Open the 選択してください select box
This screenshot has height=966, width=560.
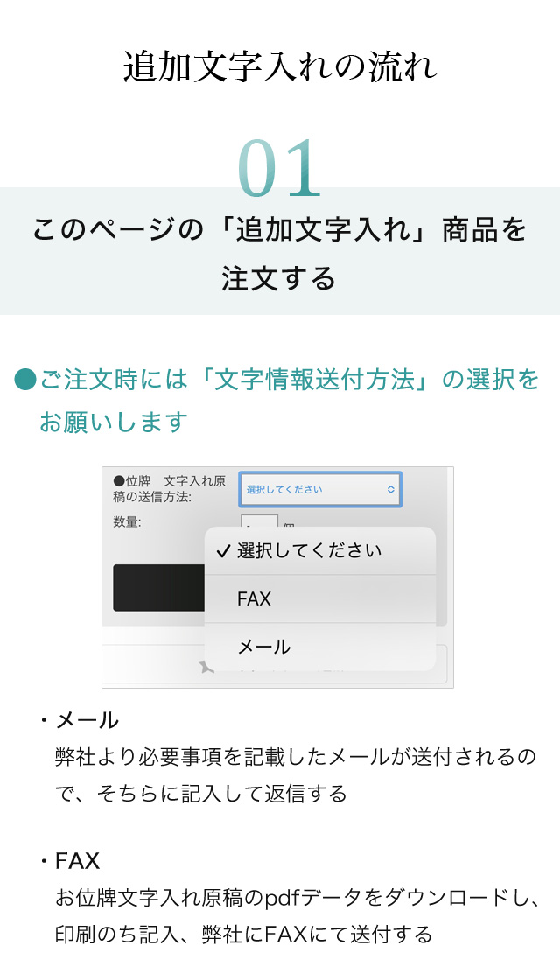[x=320, y=490]
